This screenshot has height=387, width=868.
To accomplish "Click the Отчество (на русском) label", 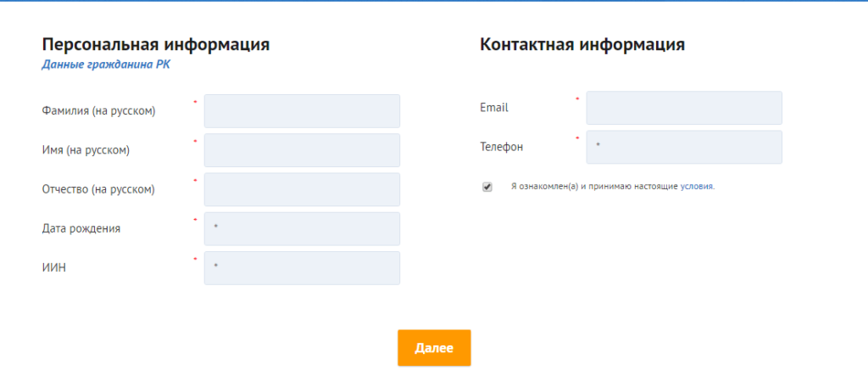I will click(x=98, y=189).
